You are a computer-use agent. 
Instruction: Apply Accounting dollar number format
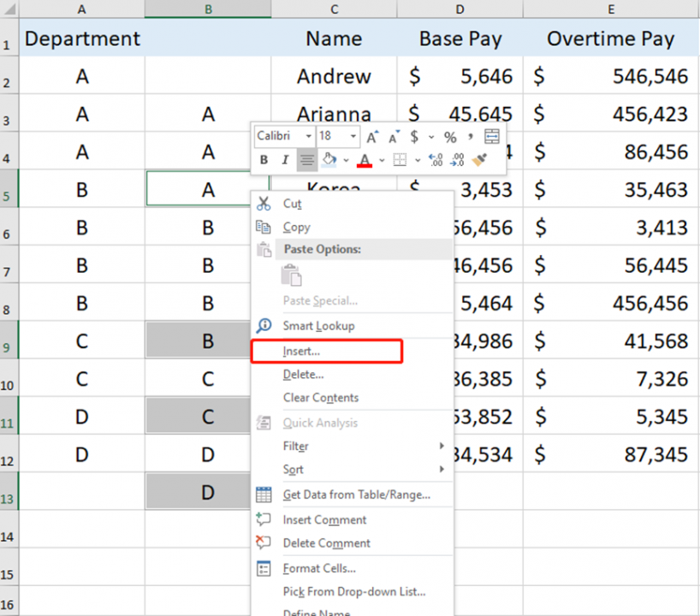(x=414, y=137)
